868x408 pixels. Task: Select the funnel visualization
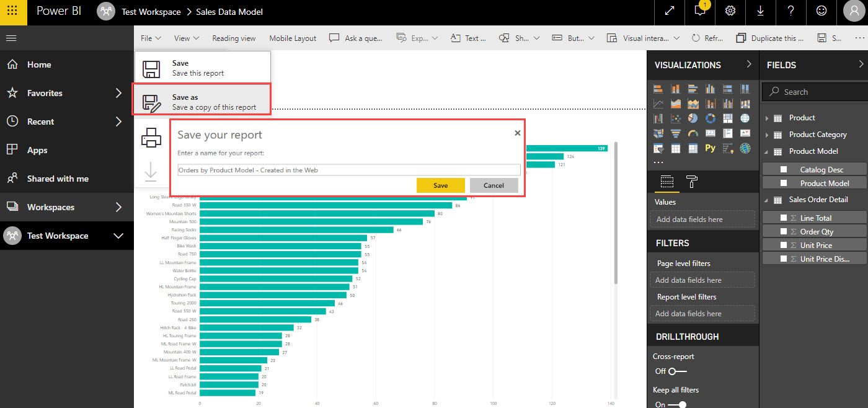pos(676,133)
